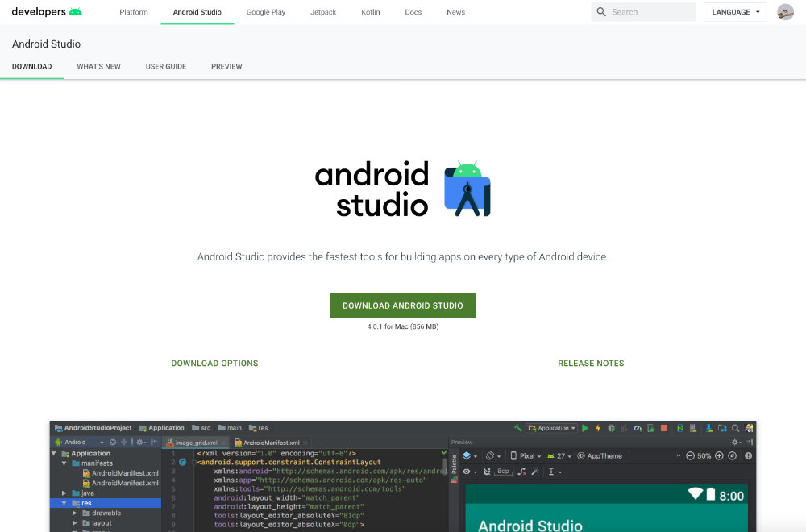Click the layout warnings exclamation icon
This screenshot has width=806, height=532.
[x=749, y=456]
